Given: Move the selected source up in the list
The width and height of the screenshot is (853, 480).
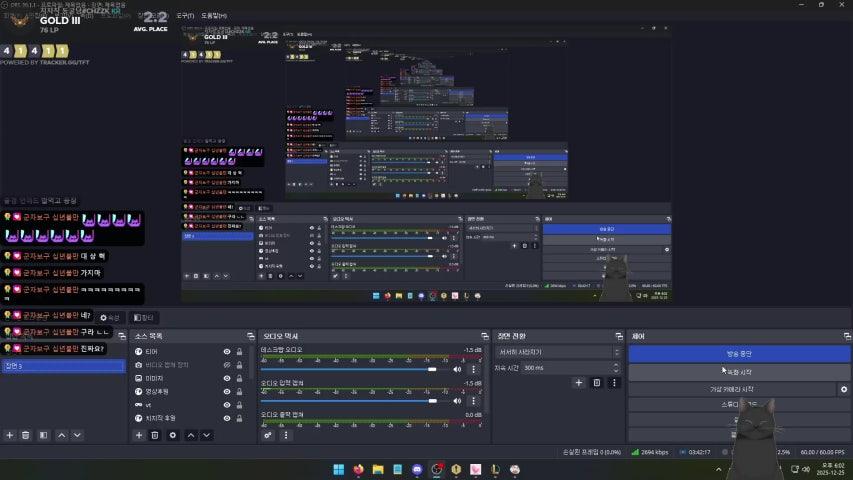Looking at the screenshot, I should (x=191, y=435).
